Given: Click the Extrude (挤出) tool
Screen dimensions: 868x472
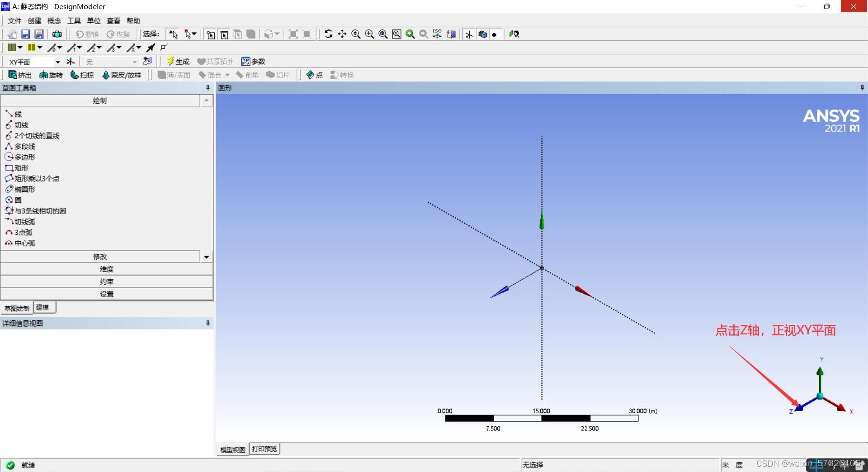Looking at the screenshot, I should pyautogui.click(x=20, y=75).
